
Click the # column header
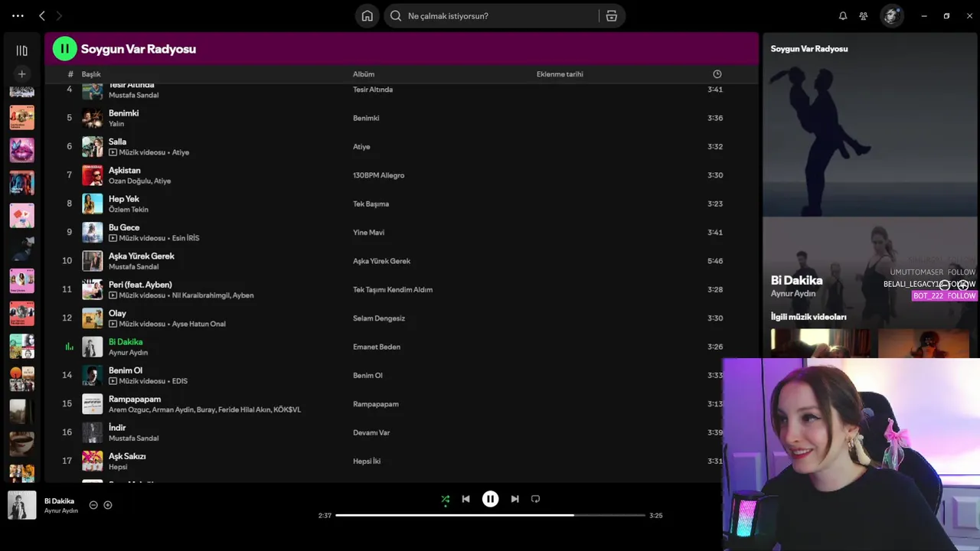point(70,74)
